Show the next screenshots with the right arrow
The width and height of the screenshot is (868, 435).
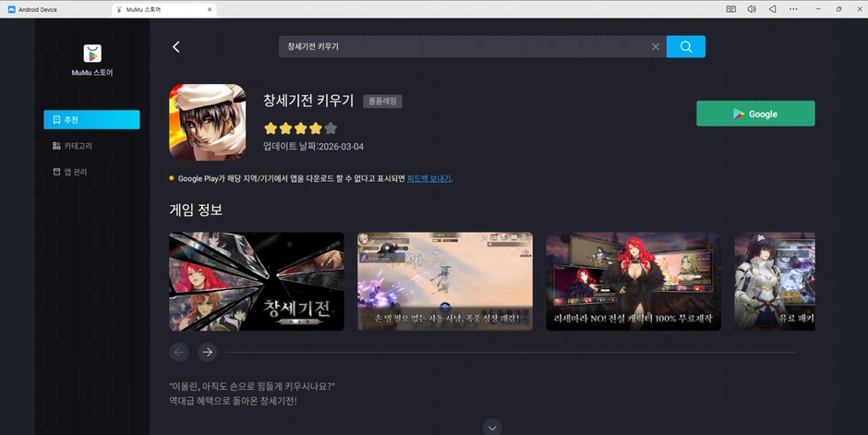[207, 352]
